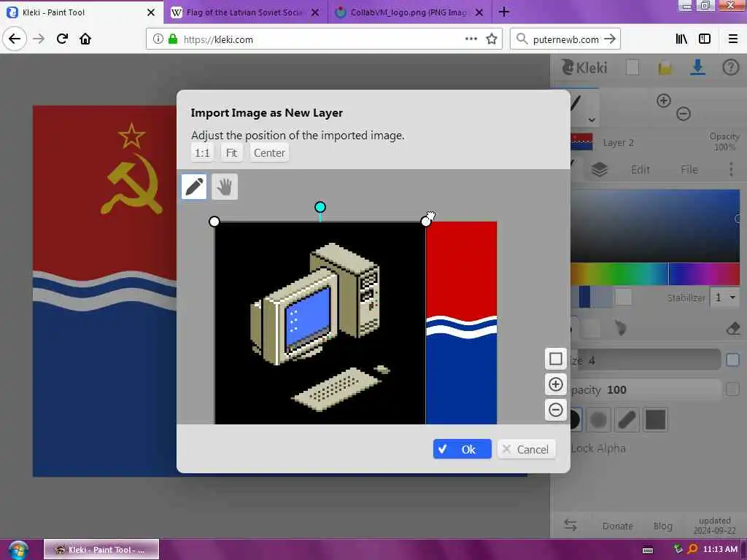This screenshot has height=560, width=747.
Task: Cancel the image import
Action: click(x=527, y=449)
